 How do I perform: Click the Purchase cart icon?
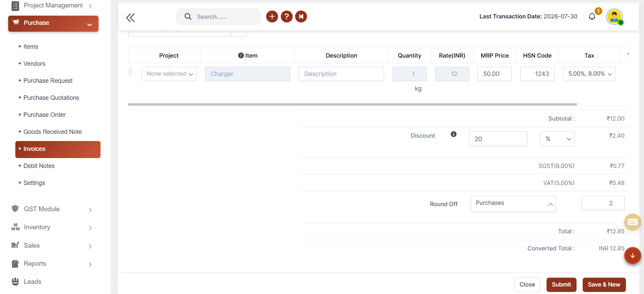coord(15,22)
